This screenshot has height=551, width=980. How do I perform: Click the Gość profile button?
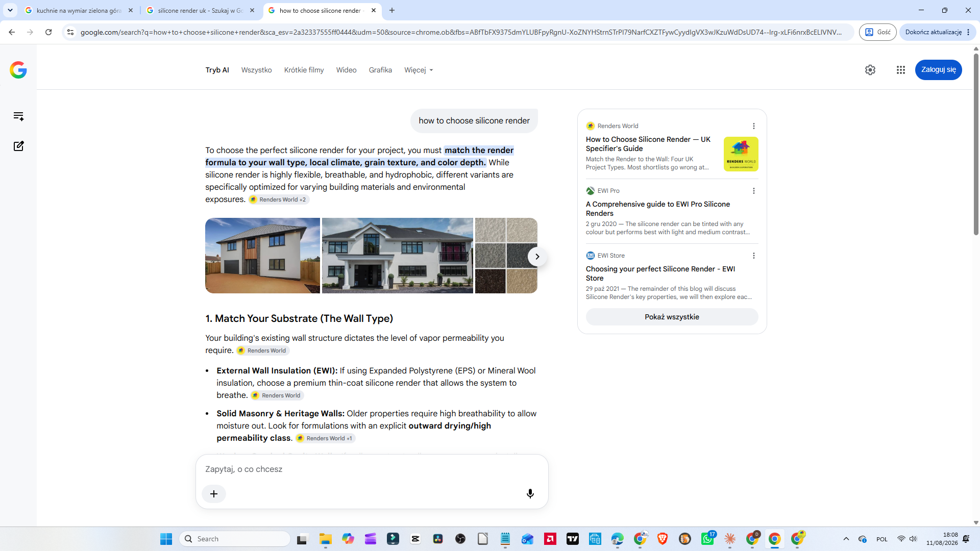click(x=877, y=32)
